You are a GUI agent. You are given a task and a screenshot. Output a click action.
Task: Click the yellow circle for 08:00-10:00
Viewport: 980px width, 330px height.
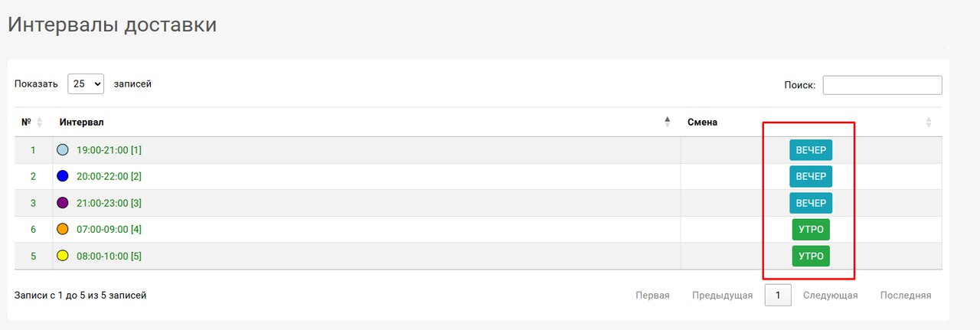pos(63,256)
